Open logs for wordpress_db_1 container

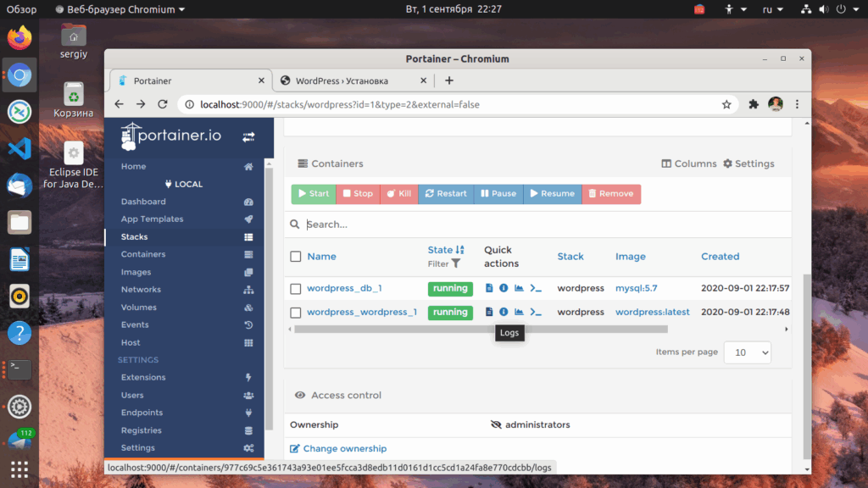pyautogui.click(x=489, y=288)
